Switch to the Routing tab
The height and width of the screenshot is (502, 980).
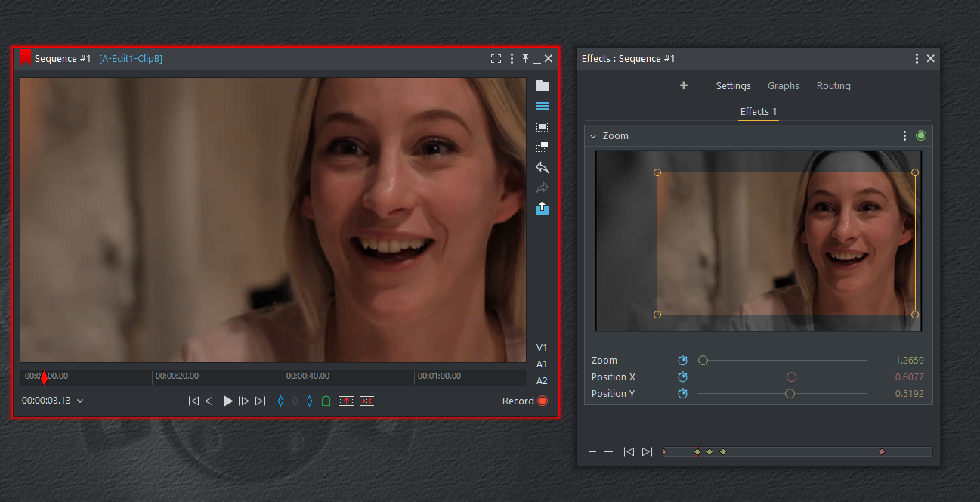(x=833, y=86)
